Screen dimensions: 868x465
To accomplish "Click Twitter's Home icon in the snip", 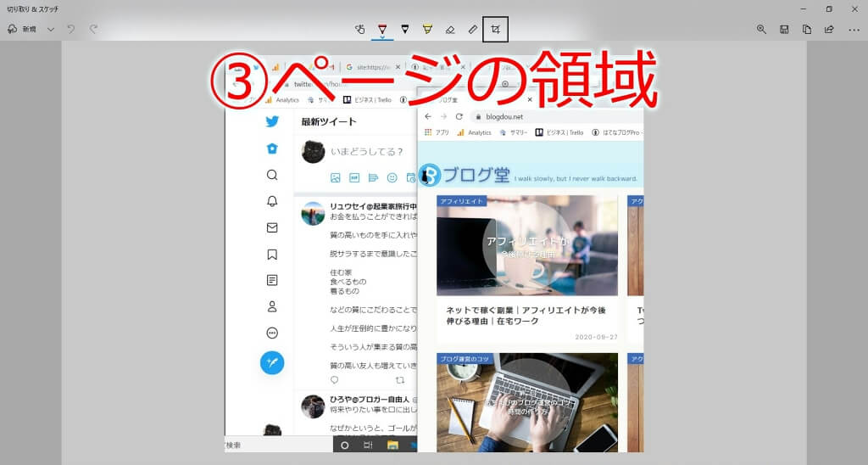I will (x=272, y=148).
